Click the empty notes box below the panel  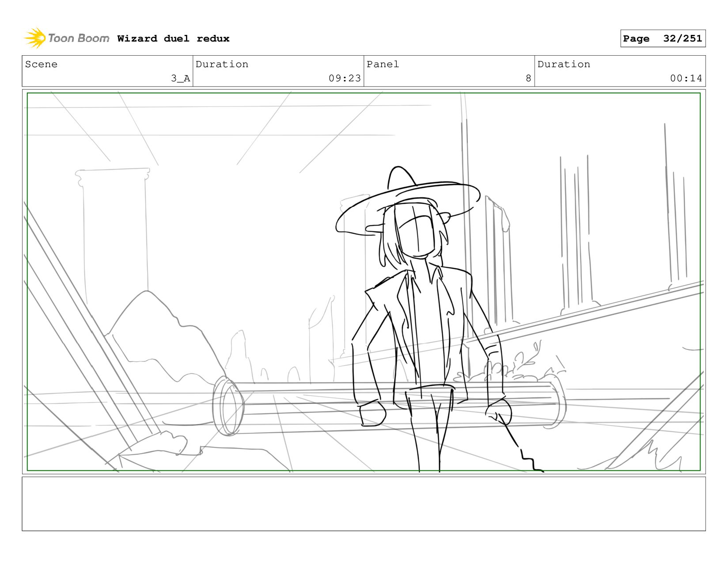[x=364, y=503]
